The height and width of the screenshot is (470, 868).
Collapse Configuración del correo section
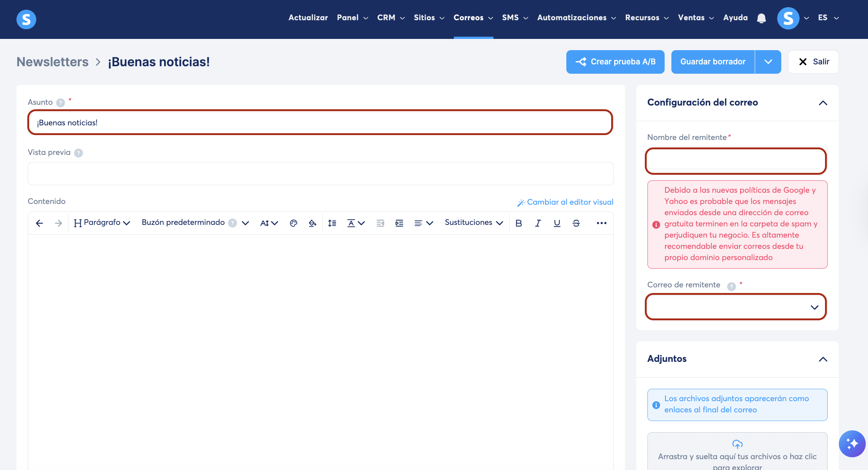coord(823,103)
